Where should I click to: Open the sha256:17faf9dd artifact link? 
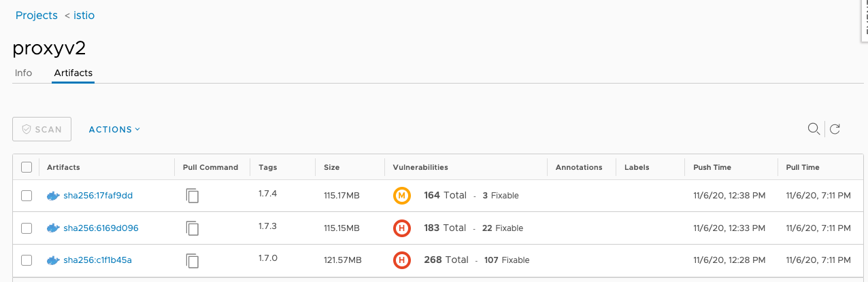[97, 196]
